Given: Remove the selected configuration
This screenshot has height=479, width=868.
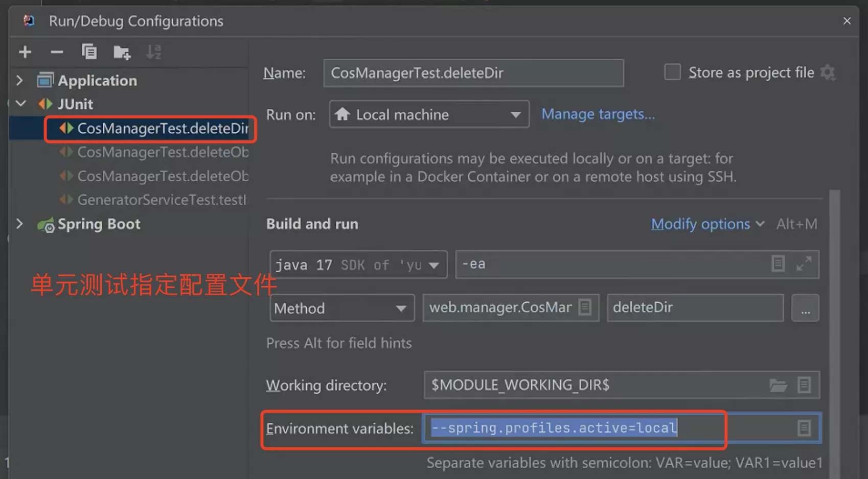Looking at the screenshot, I should tap(57, 52).
